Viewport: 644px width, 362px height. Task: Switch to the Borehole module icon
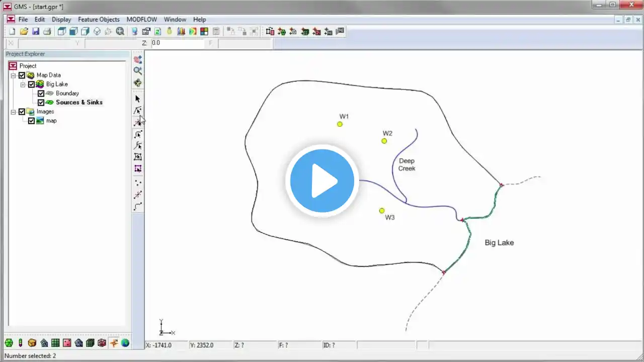(21, 343)
